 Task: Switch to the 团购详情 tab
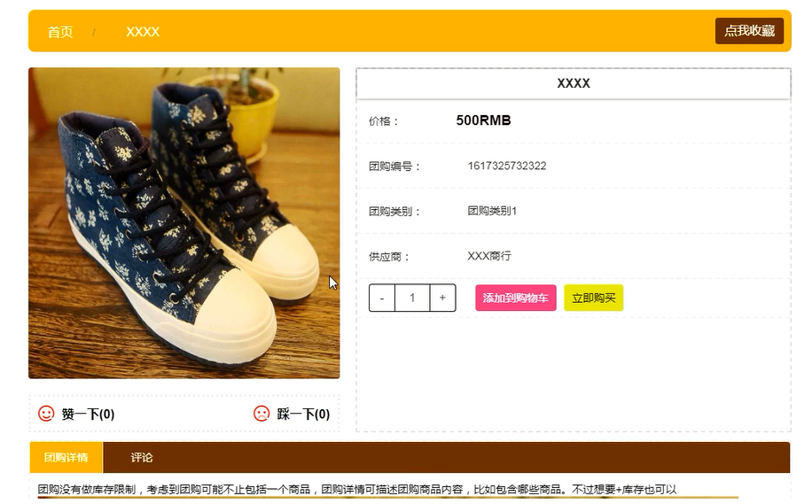66,457
